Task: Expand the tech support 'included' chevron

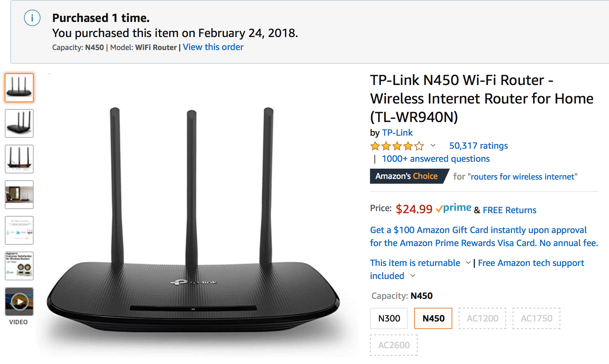Action: [x=413, y=276]
